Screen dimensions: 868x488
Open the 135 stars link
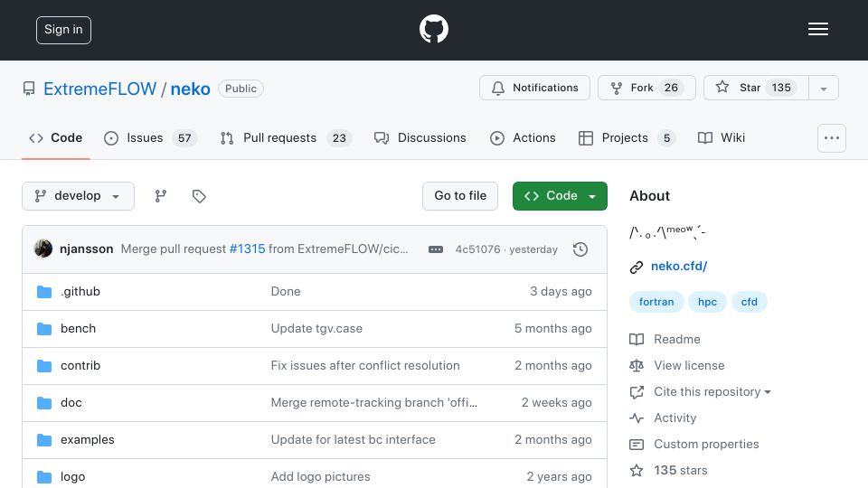(x=669, y=470)
